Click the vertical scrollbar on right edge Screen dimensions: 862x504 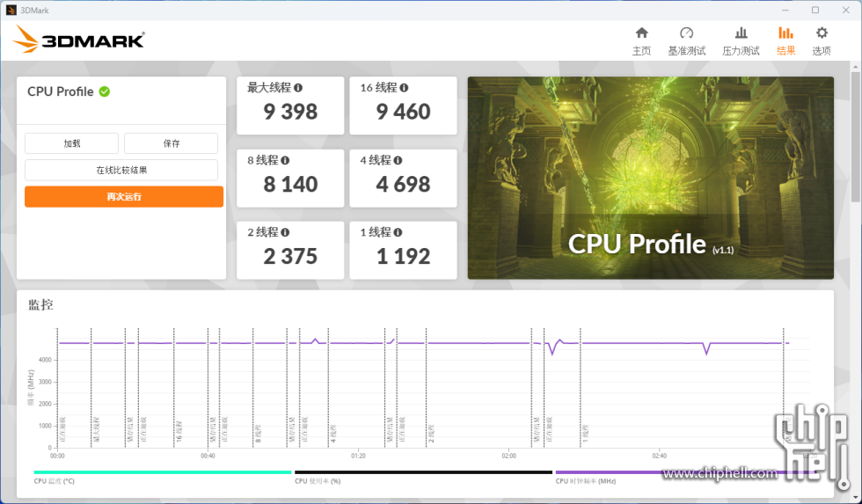[x=856, y=132]
